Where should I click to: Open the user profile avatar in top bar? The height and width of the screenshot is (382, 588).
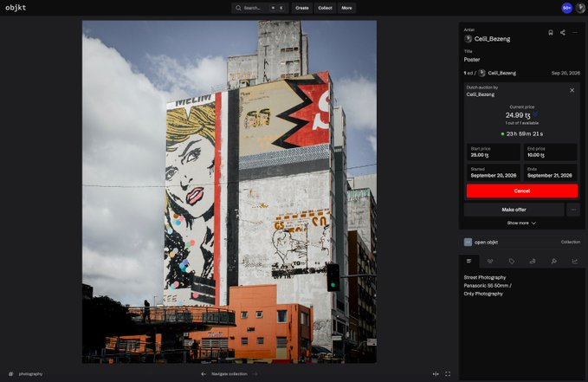point(580,8)
